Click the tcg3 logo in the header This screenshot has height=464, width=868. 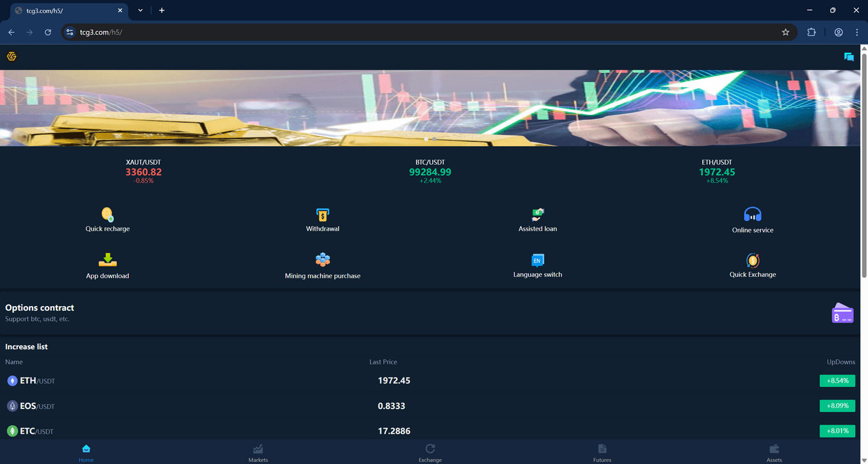tap(11, 56)
